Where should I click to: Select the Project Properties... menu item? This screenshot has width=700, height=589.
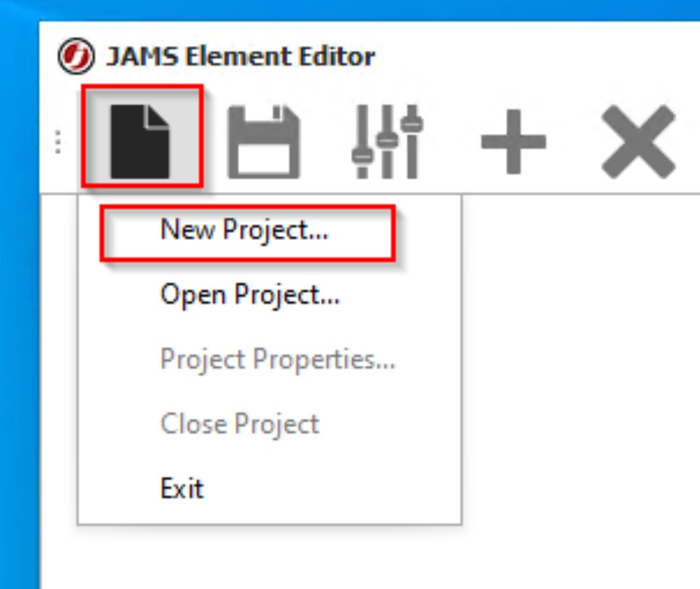pos(277,359)
